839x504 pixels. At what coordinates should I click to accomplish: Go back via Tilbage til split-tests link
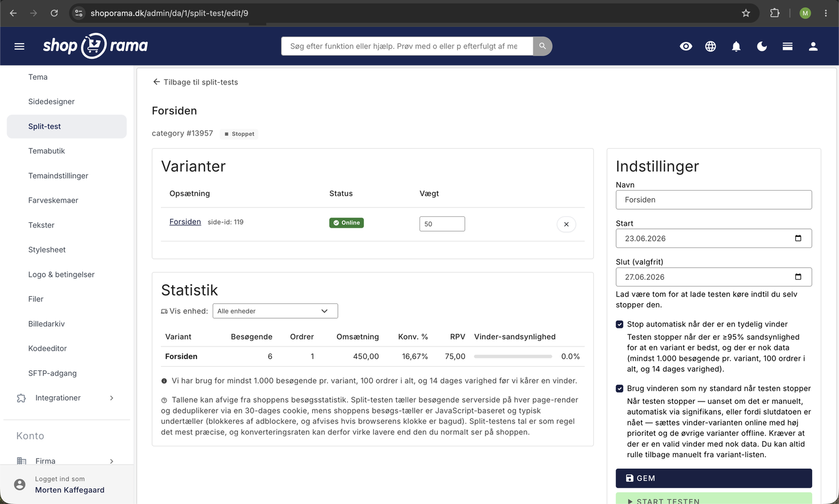tap(195, 82)
